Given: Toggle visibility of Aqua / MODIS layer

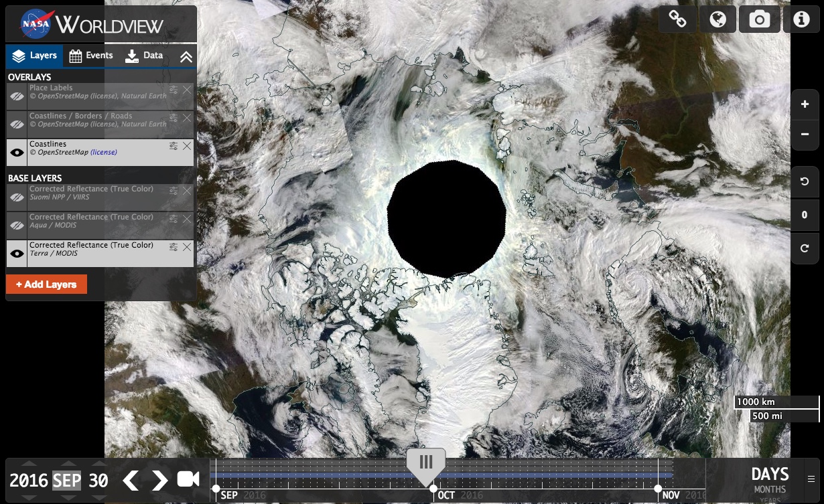Looking at the screenshot, I should pyautogui.click(x=17, y=226).
